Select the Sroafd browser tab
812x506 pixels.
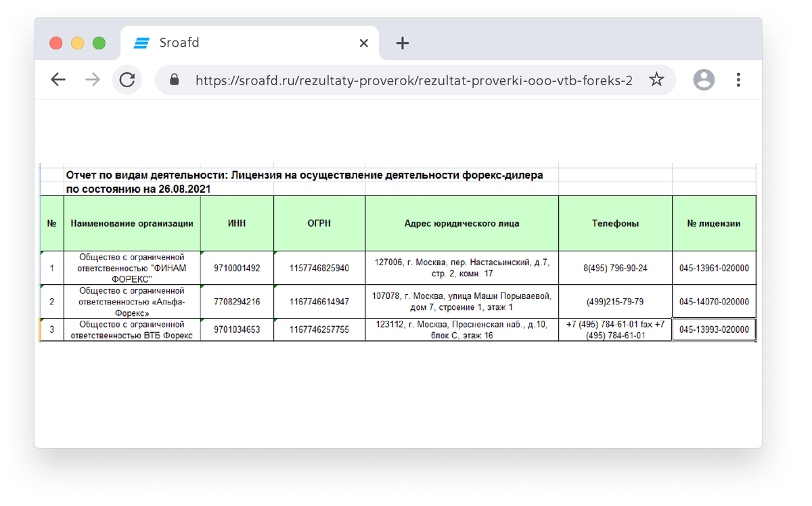coord(250,43)
